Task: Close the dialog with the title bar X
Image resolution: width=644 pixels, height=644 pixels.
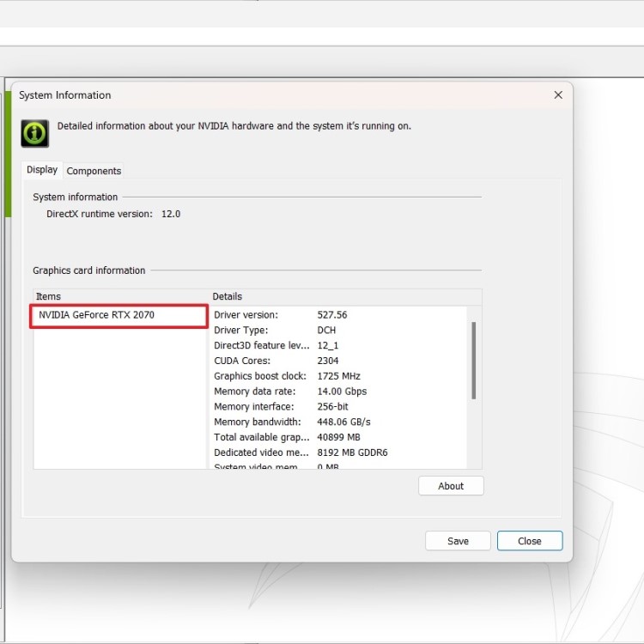Action: (x=558, y=95)
